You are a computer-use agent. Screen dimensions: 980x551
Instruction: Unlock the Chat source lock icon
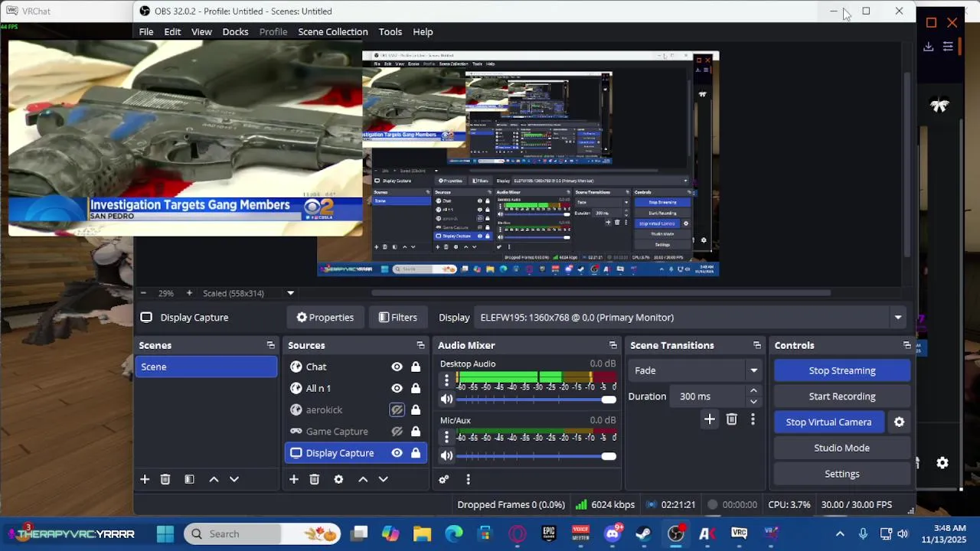click(x=416, y=367)
